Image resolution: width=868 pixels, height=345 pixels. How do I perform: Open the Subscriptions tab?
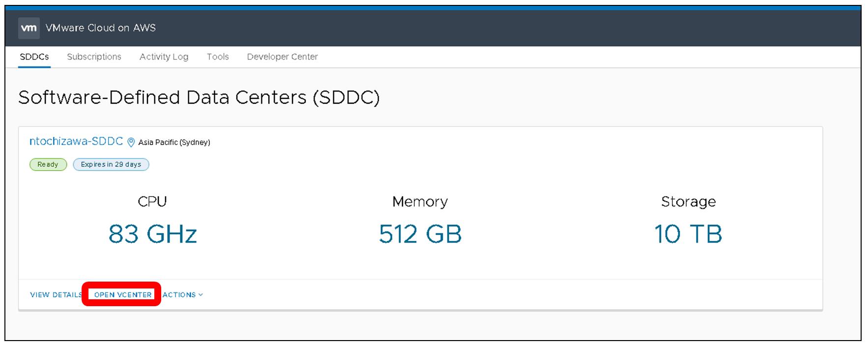[x=94, y=57]
